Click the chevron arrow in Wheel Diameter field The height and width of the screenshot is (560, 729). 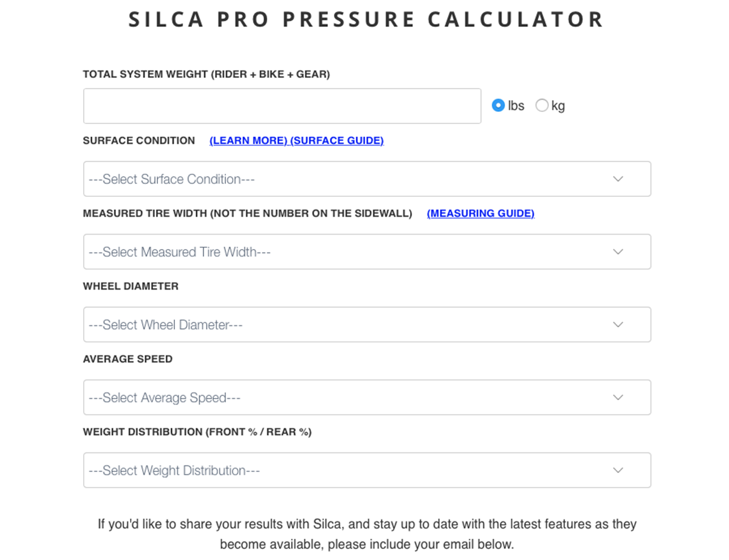coord(618,325)
